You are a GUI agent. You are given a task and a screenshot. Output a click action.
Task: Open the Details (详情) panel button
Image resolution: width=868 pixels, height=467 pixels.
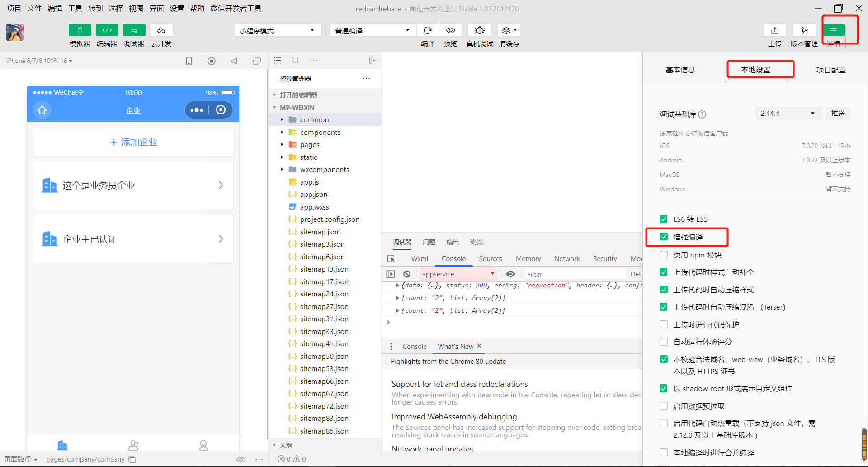(834, 30)
